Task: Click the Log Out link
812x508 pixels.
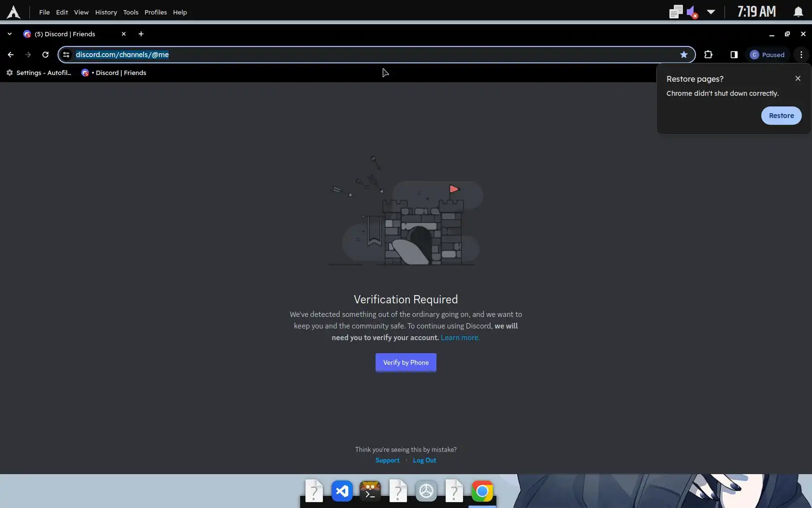Action: coord(424,460)
